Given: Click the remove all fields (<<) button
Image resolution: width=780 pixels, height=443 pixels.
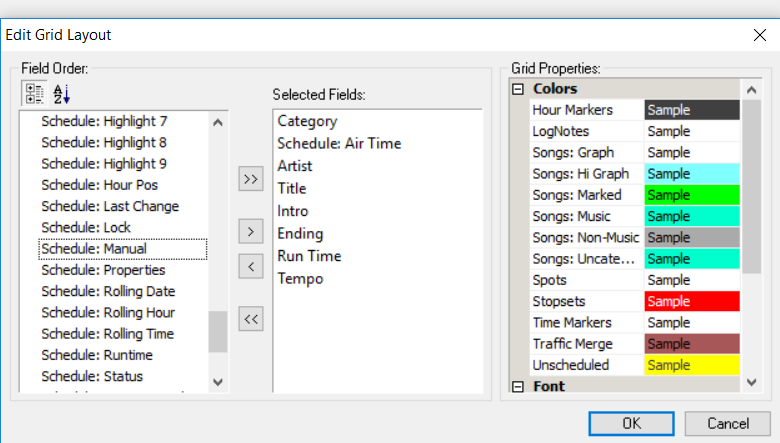Looking at the screenshot, I should [250, 319].
